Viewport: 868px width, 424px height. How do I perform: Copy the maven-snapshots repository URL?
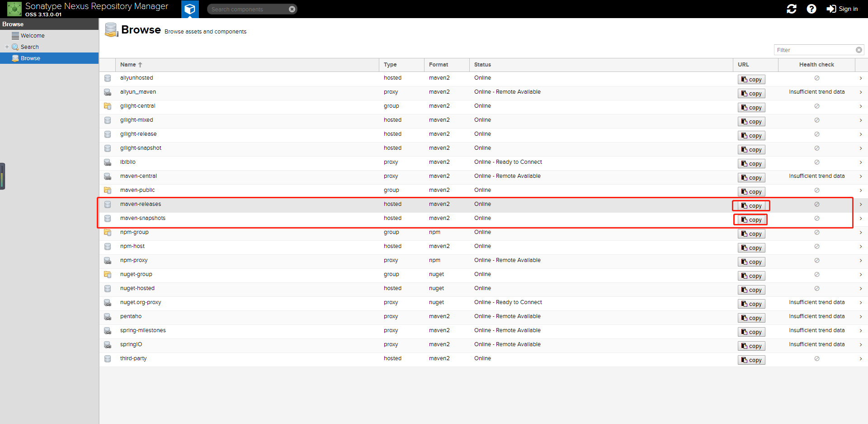pyautogui.click(x=751, y=220)
